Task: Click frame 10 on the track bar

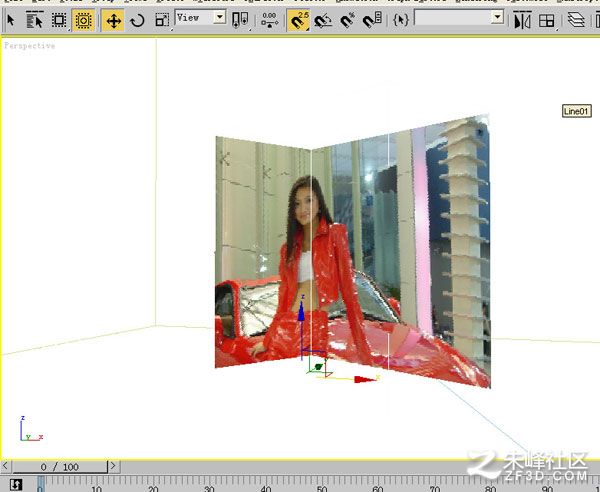Action: coord(96,489)
